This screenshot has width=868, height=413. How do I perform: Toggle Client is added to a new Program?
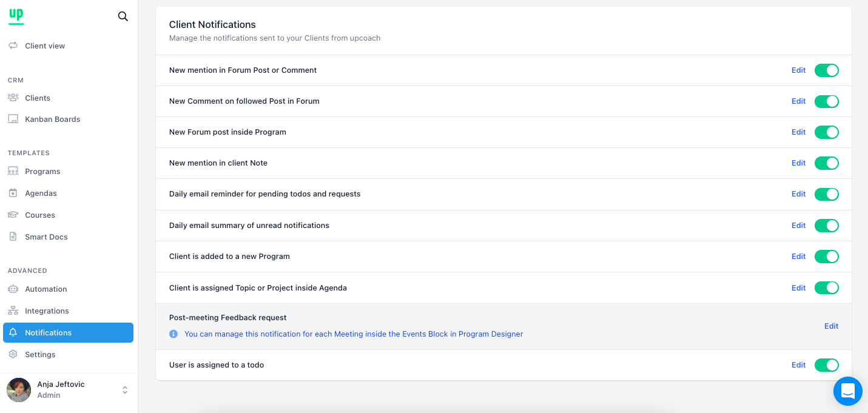826,257
